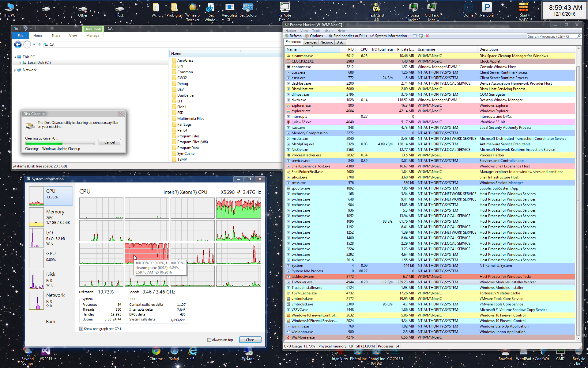Image resolution: width=588 pixels, height=368 pixels.
Task: Open System information from Process Hacker toolbar
Action: click(x=388, y=36)
